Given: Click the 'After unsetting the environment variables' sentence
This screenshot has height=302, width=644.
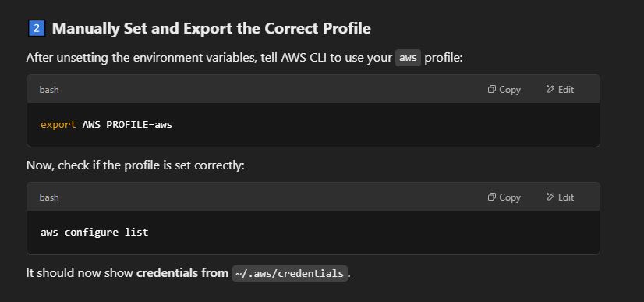Looking at the screenshot, I should point(244,58).
